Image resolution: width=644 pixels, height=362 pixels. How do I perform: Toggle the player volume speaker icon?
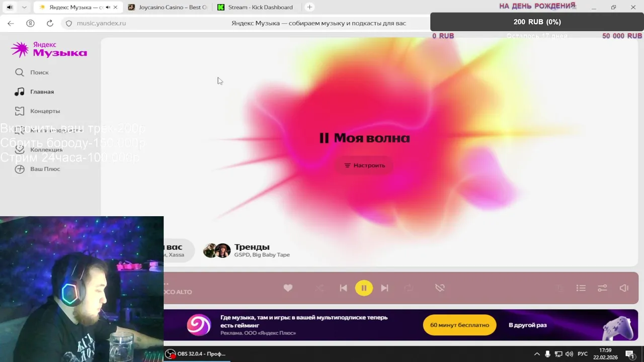click(x=624, y=288)
